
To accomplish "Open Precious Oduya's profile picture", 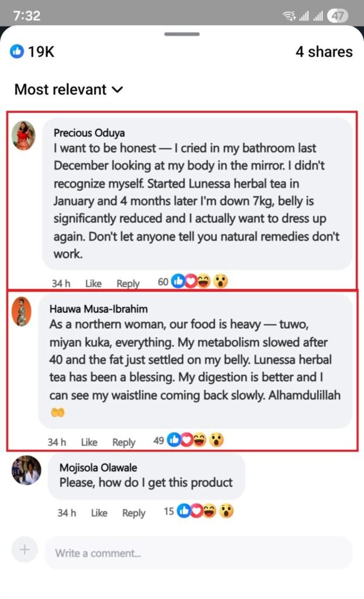I will [x=23, y=136].
